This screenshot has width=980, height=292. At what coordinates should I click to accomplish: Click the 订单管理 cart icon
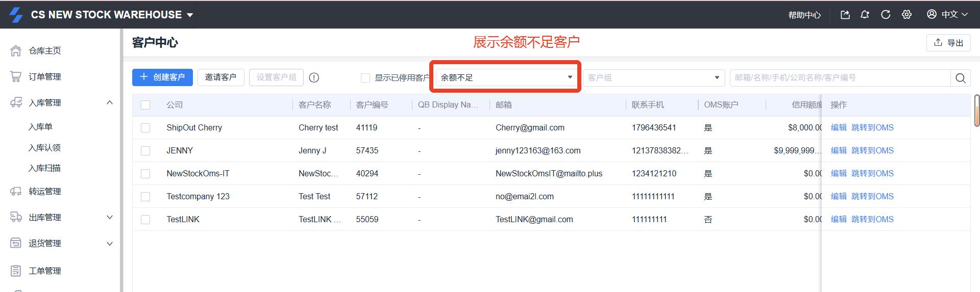pyautogui.click(x=16, y=77)
